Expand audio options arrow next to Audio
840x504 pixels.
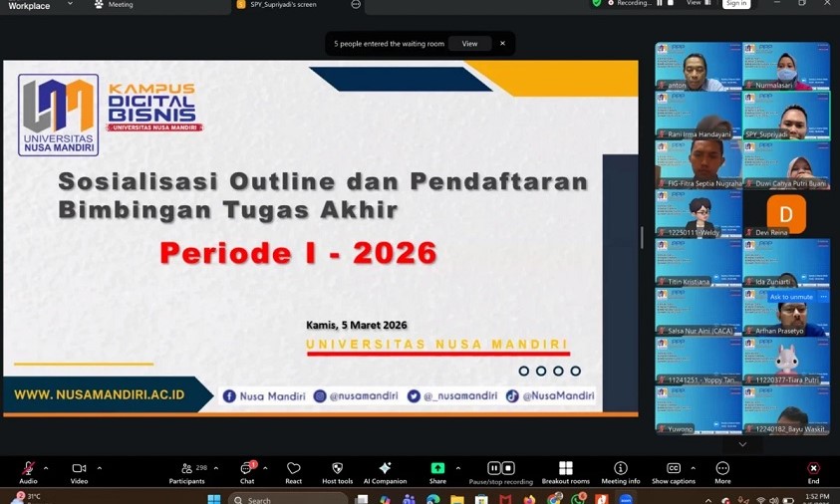(46, 467)
